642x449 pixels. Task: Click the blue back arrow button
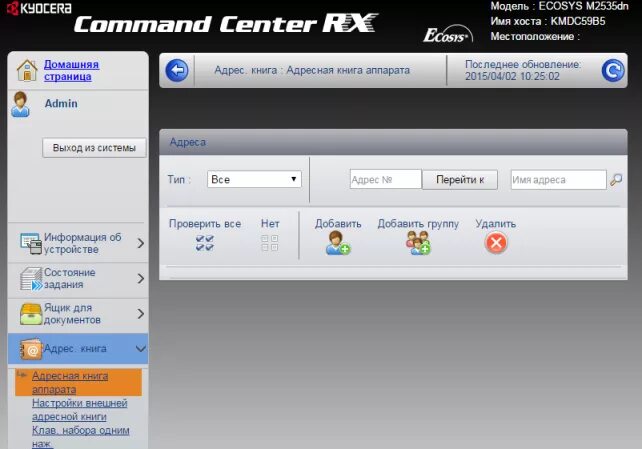[x=177, y=70]
